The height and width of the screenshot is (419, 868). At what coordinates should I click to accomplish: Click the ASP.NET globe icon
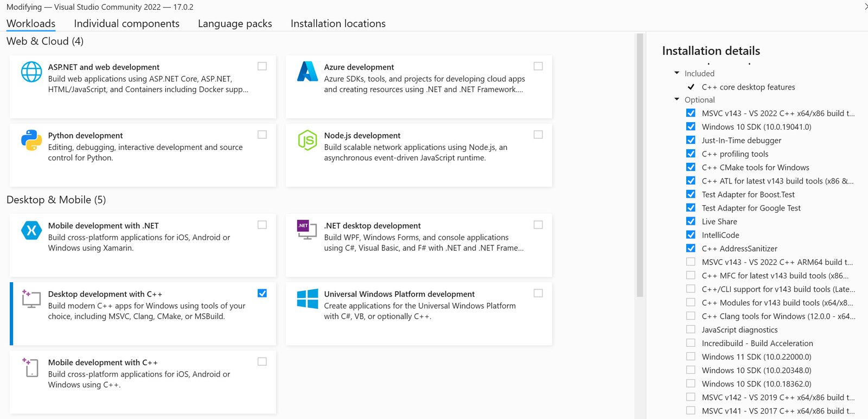coord(31,72)
